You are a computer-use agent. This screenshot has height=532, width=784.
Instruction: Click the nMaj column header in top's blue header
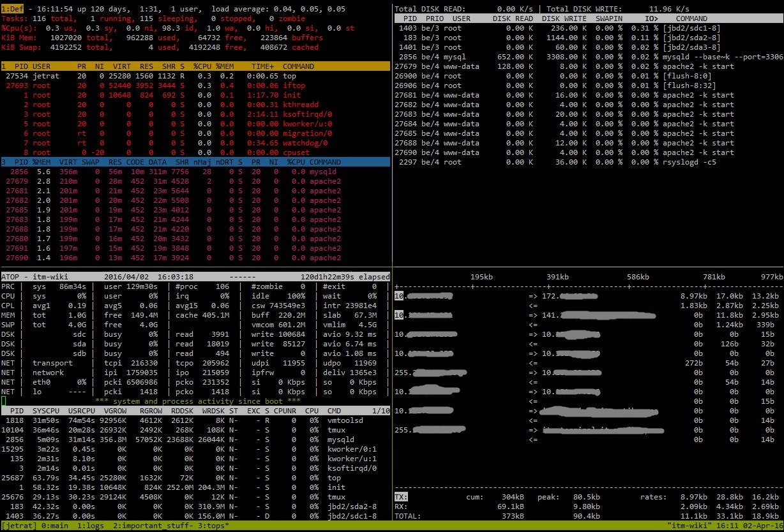[204, 162]
